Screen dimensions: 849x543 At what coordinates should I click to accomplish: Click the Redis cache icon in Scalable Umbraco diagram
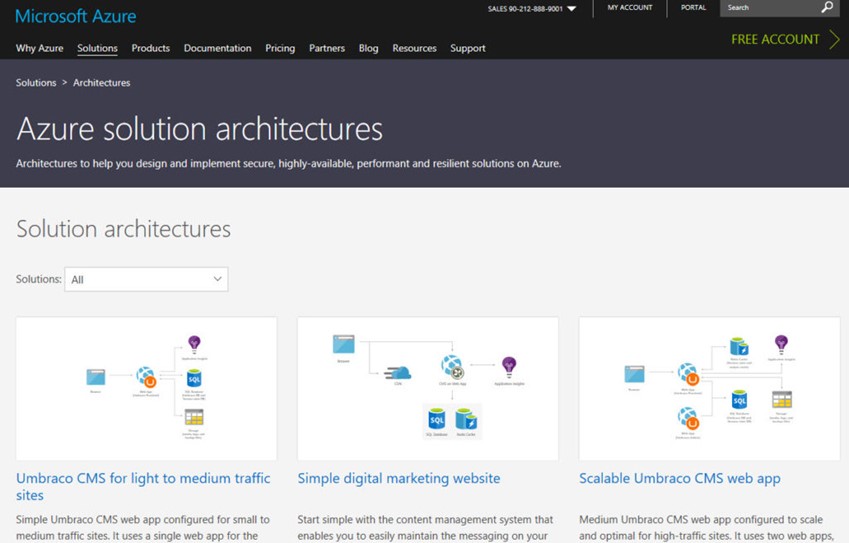click(739, 346)
